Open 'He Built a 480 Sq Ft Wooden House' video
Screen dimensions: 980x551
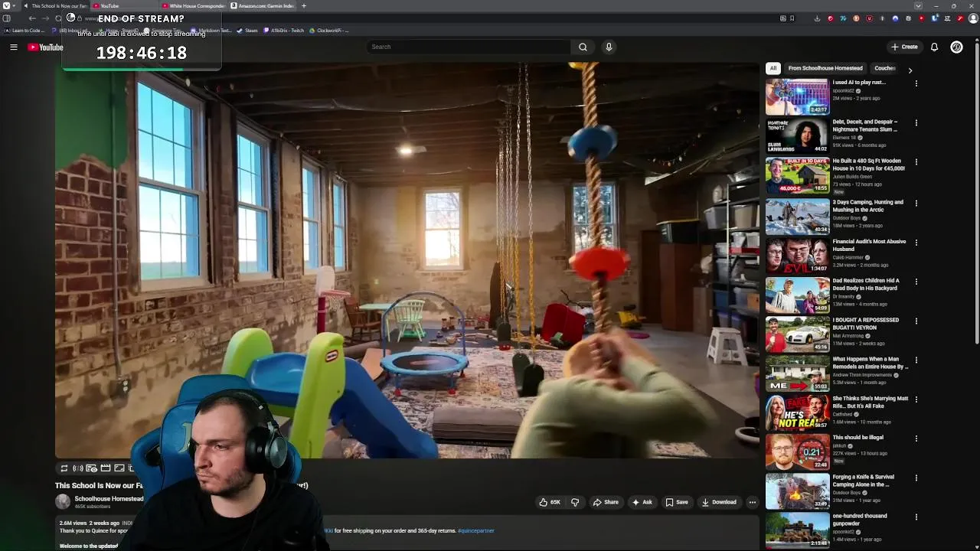868,165
